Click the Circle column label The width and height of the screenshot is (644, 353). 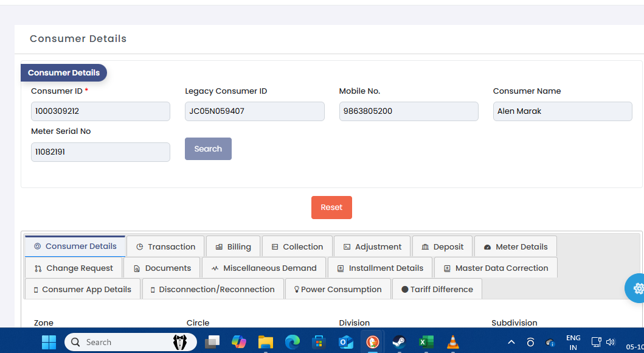tap(198, 323)
